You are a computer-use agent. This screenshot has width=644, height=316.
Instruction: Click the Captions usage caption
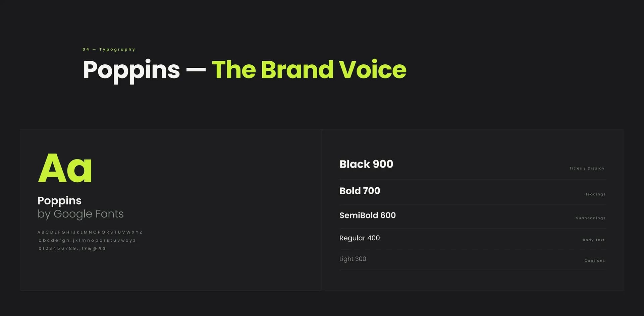click(594, 261)
